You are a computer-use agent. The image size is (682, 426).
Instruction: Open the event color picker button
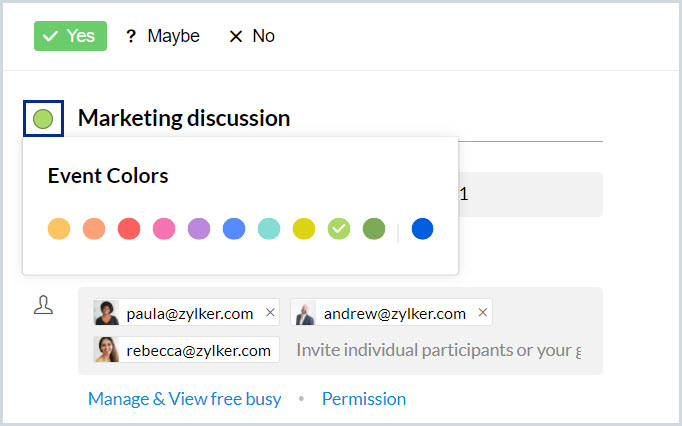[x=43, y=119]
